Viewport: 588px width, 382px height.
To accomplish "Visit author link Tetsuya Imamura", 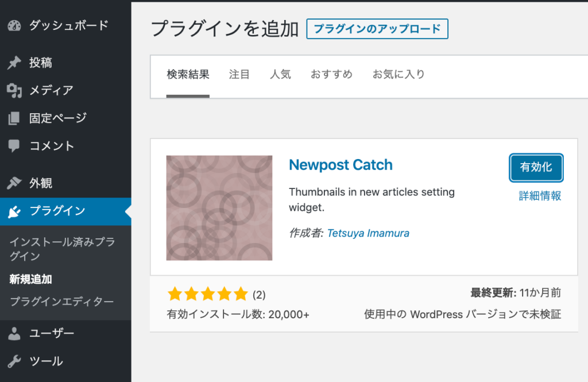I will pyautogui.click(x=368, y=233).
